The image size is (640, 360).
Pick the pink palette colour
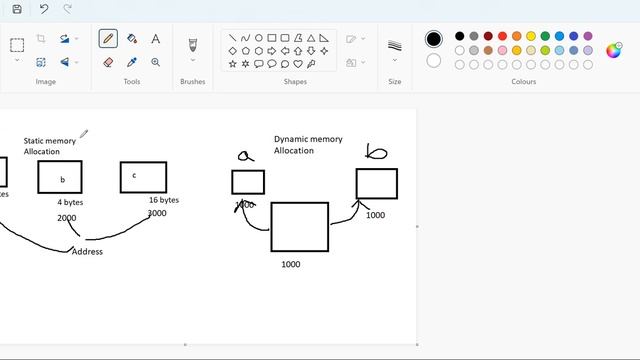click(502, 50)
